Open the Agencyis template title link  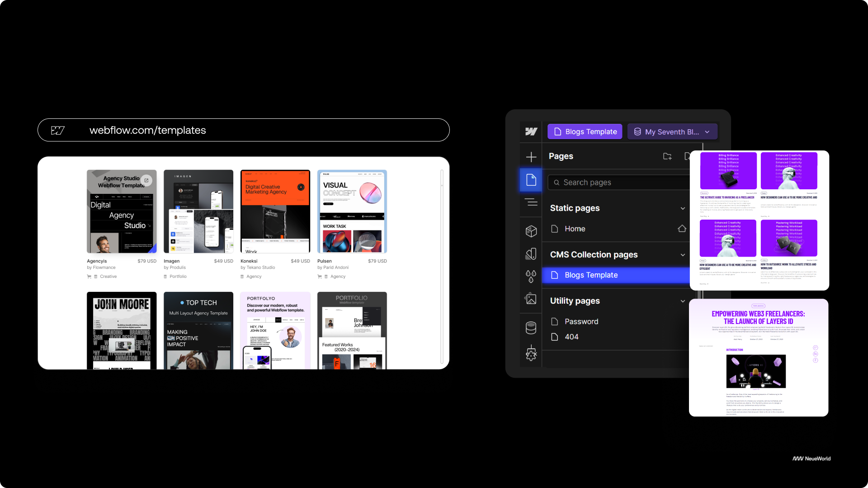coord(97,261)
